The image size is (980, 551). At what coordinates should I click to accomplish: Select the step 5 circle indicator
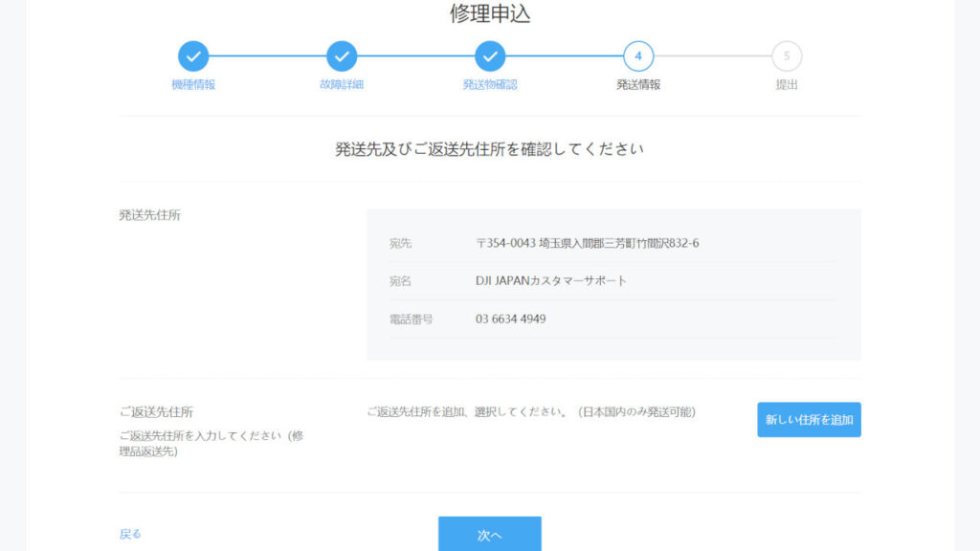(787, 56)
